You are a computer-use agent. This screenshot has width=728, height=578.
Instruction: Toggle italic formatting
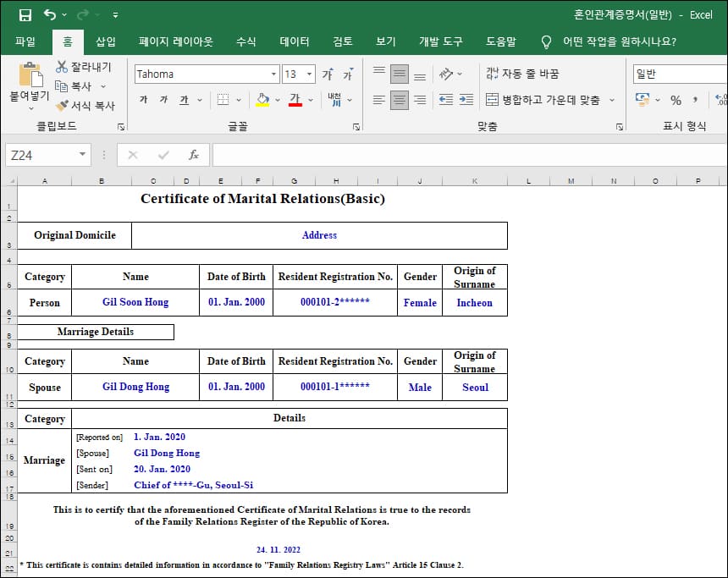click(163, 99)
